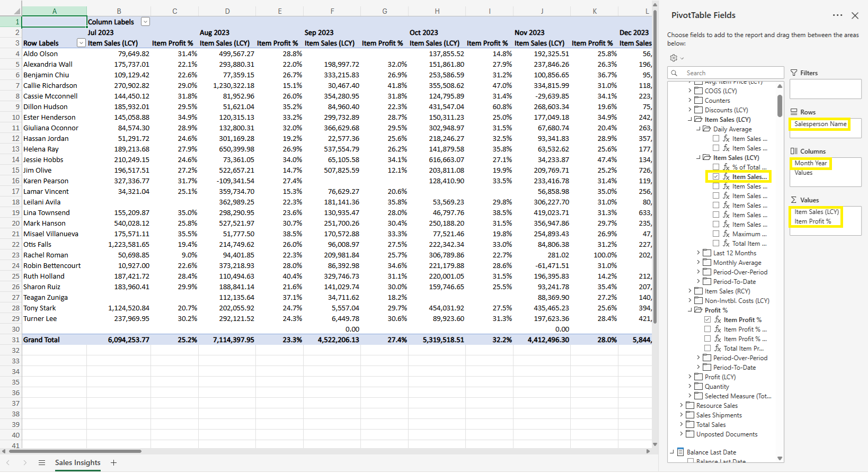Open the Row Labels filter dropdown
The height and width of the screenshot is (473, 868).
tap(81, 43)
